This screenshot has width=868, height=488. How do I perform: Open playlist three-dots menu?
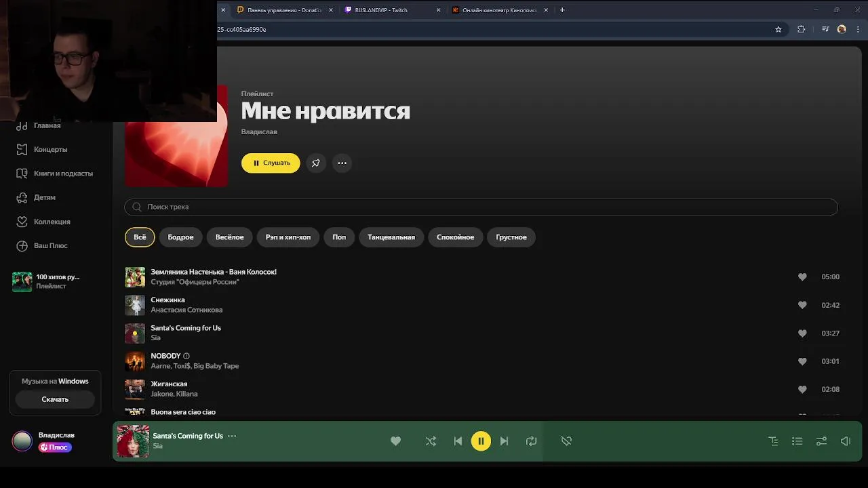342,163
